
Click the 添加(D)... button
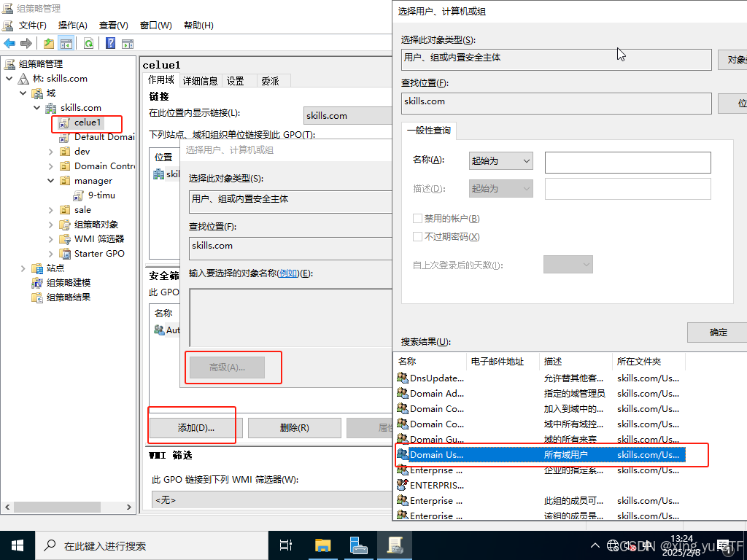click(x=196, y=428)
